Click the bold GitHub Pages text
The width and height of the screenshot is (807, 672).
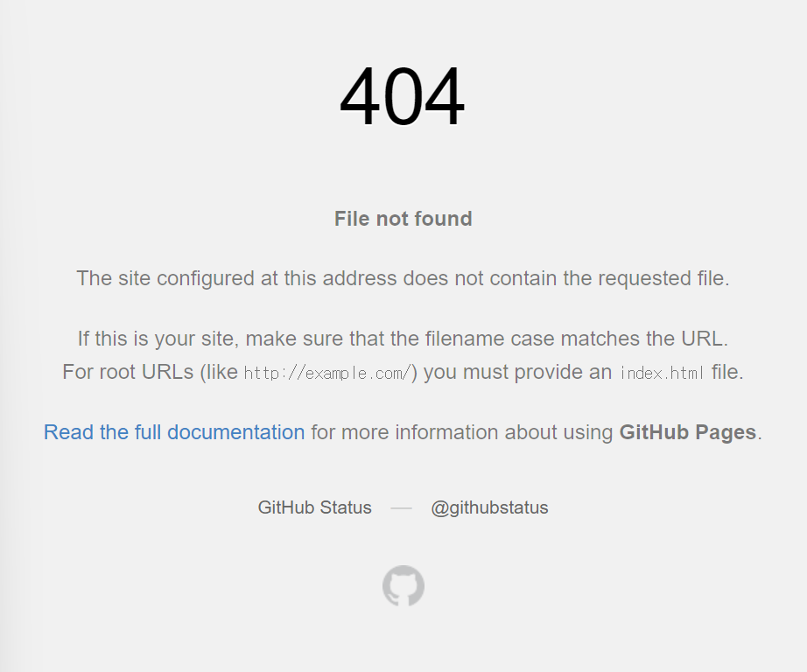(688, 432)
